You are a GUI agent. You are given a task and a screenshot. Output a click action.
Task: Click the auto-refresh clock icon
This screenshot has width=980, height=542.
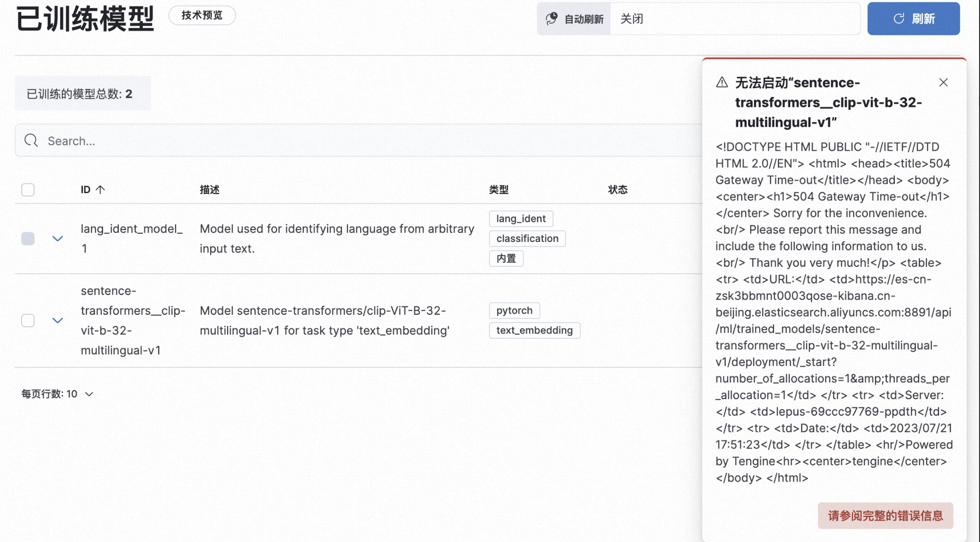point(552,19)
